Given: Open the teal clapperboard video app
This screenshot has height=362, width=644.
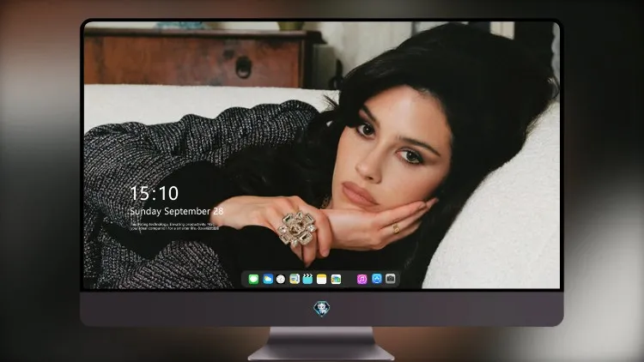Looking at the screenshot, I should (x=307, y=280).
